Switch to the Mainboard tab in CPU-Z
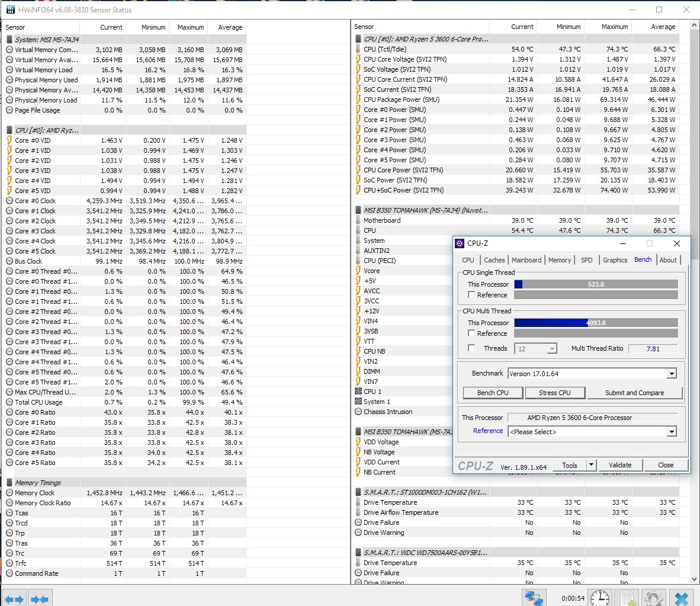 tap(526, 260)
